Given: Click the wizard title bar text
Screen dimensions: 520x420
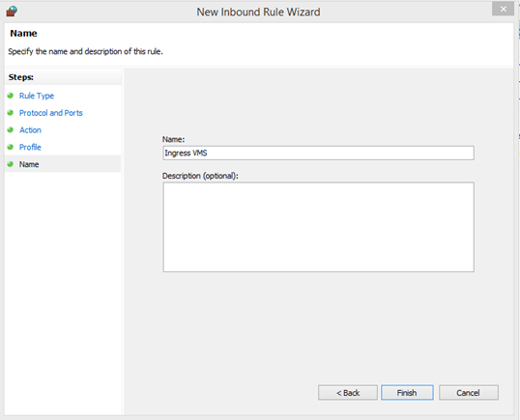Looking at the screenshot, I should (258, 12).
